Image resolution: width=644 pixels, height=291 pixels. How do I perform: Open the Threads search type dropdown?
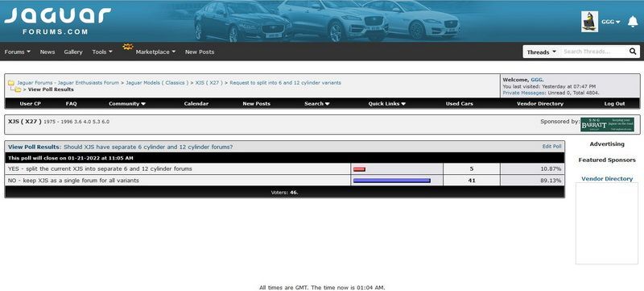541,52
